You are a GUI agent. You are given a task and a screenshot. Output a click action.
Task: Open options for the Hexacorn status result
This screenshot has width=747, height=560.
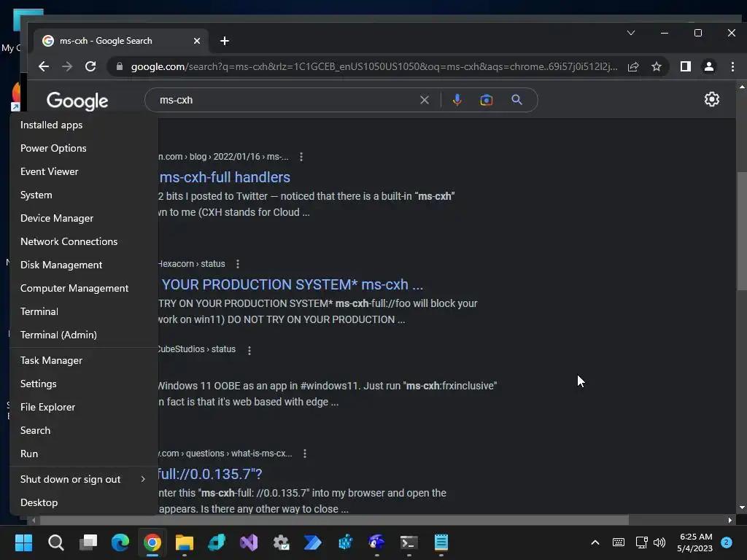(238, 264)
